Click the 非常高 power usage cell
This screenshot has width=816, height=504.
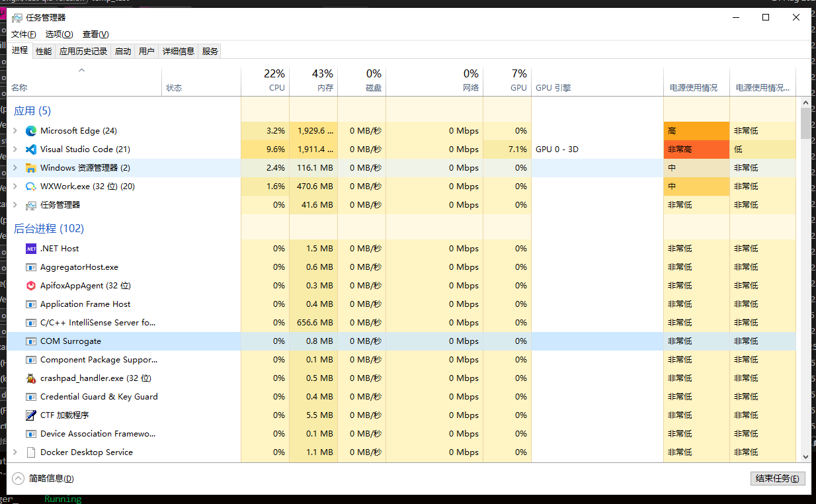point(696,149)
